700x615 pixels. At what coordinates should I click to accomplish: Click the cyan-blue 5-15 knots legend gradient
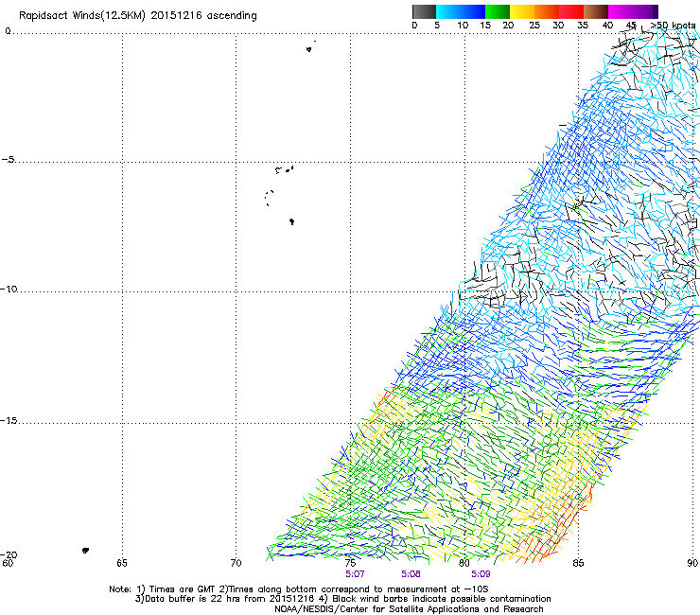(x=461, y=11)
